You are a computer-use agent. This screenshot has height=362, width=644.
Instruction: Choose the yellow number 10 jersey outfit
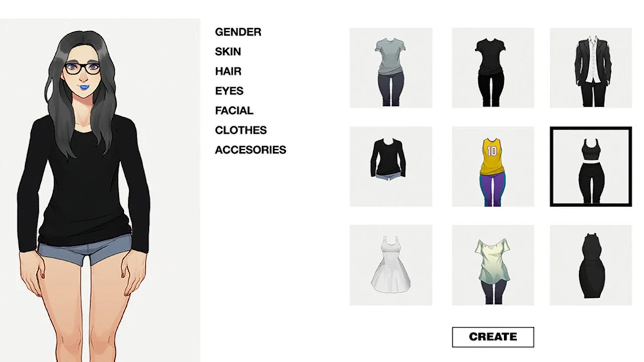pyautogui.click(x=493, y=166)
